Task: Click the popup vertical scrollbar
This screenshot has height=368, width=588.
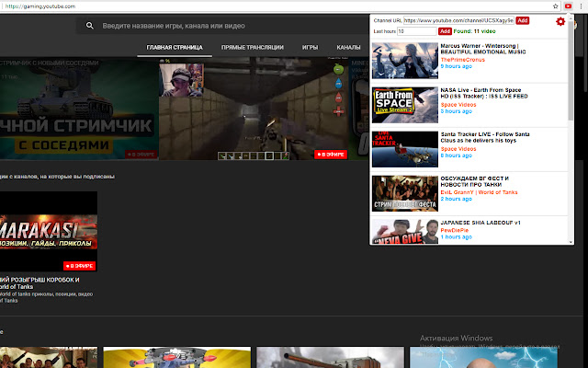Action: pyautogui.click(x=571, y=71)
